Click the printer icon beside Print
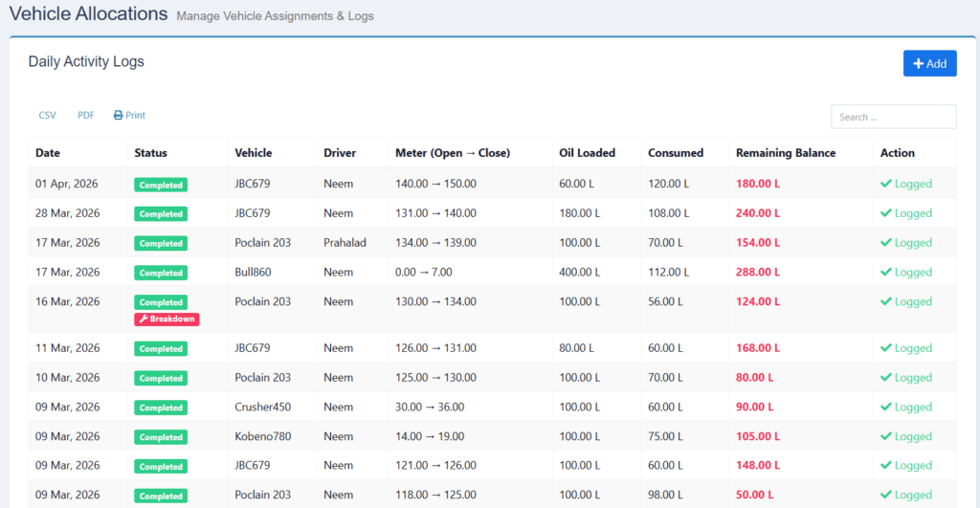980x508 pixels. 118,116
